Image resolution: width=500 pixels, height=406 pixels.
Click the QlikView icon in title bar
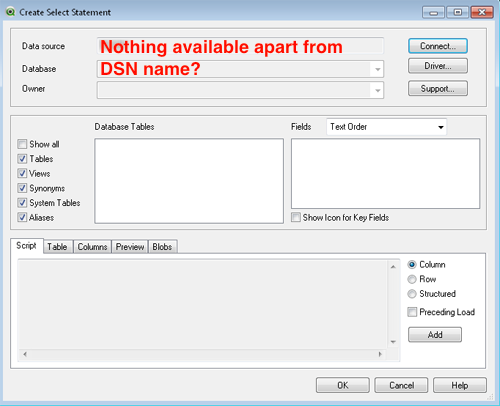click(10, 12)
